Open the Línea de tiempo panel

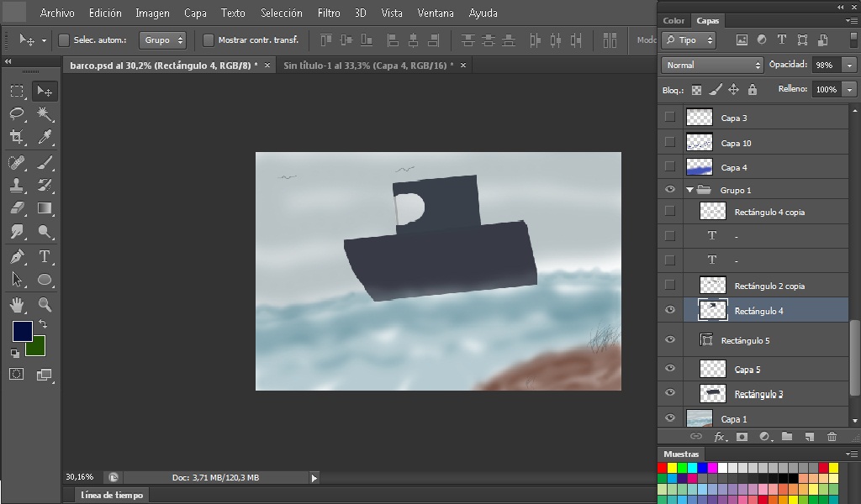(112, 495)
